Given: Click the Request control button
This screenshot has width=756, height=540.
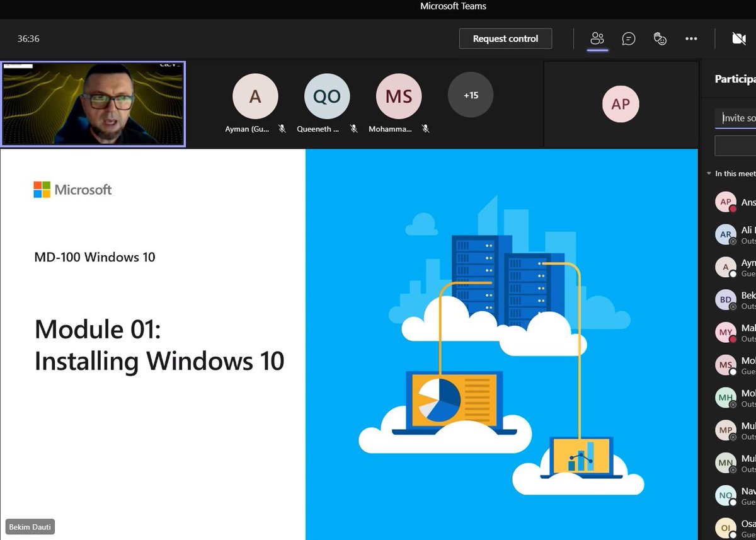Looking at the screenshot, I should coord(506,38).
